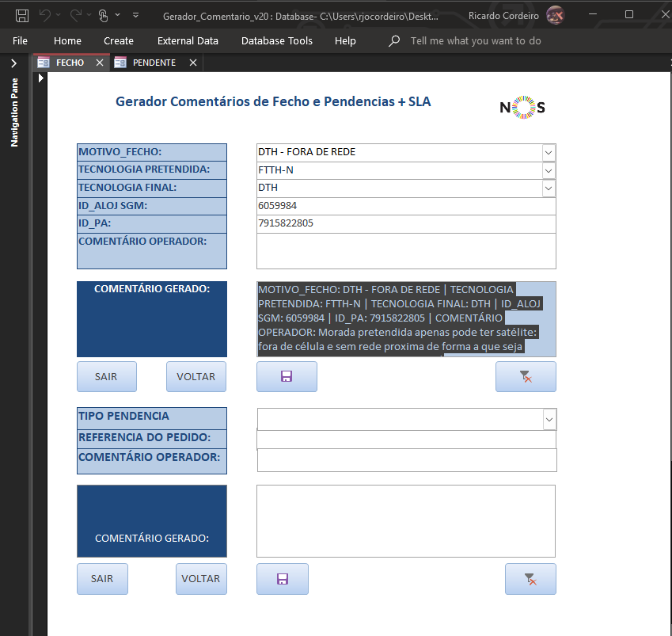Open the Database Tools tab
Viewport: 672px width, 636px height.
click(x=277, y=40)
